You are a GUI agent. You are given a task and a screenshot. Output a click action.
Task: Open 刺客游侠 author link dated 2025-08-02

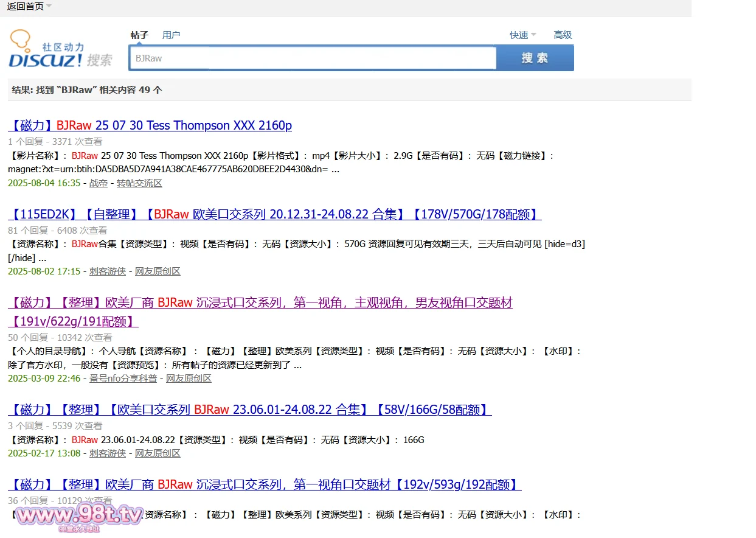pyautogui.click(x=108, y=271)
